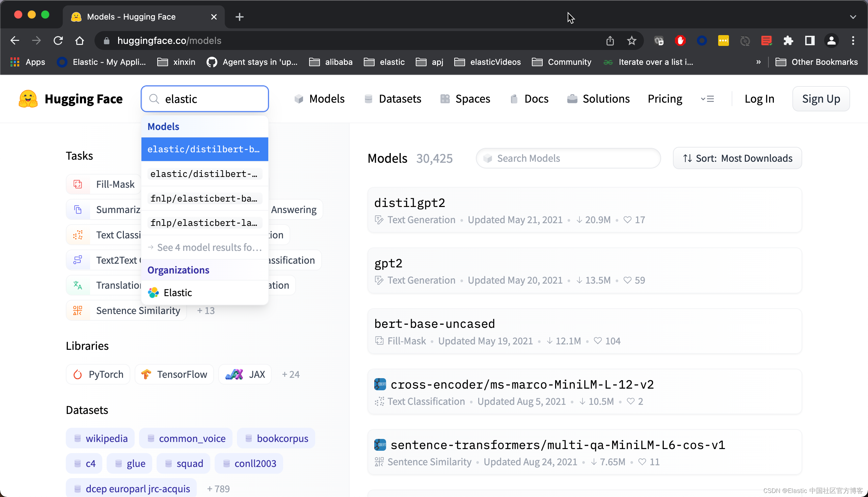Open the Chrome profile avatar icon

pos(831,41)
